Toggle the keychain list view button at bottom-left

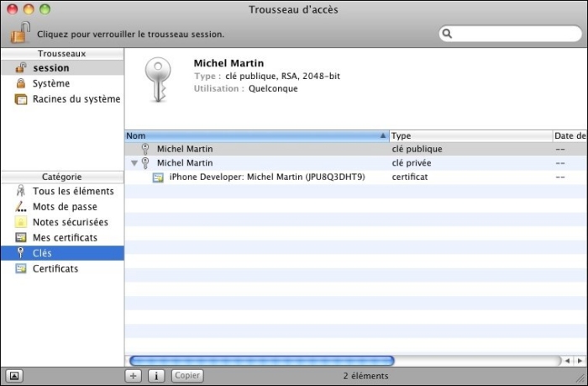(x=15, y=376)
